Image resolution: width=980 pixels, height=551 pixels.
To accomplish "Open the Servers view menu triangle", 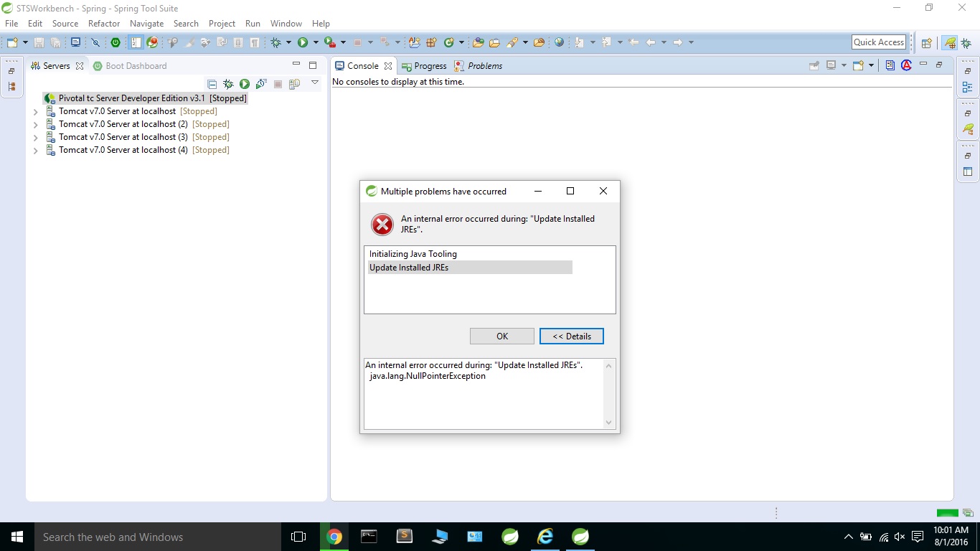I will click(x=315, y=83).
